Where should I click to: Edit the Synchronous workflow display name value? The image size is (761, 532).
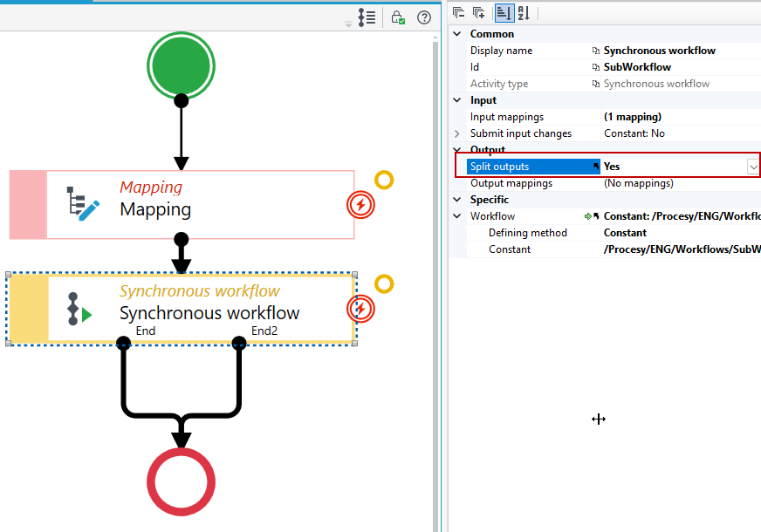tap(659, 51)
